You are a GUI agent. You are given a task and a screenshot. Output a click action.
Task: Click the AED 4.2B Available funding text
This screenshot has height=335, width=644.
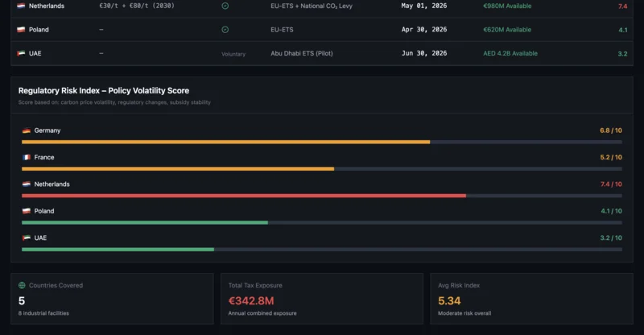(510, 54)
